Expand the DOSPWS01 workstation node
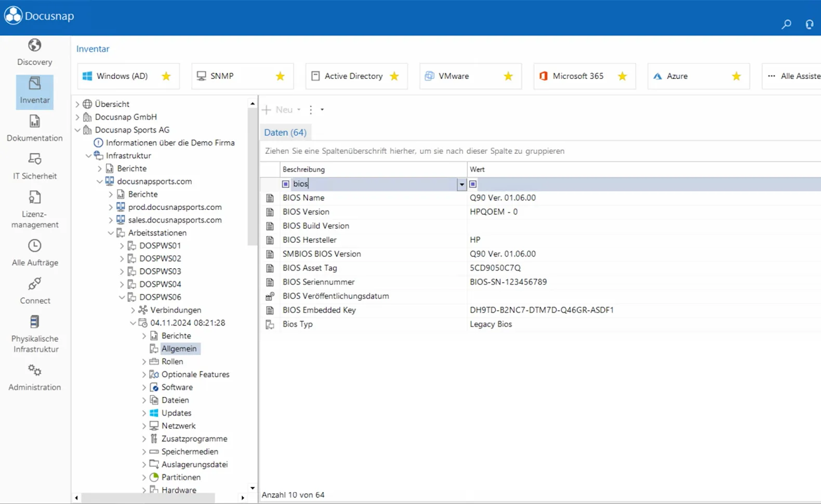 click(x=122, y=245)
